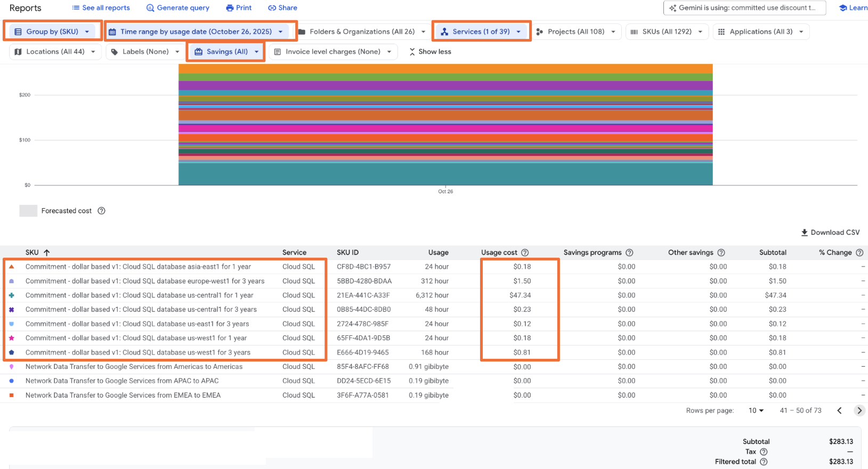Open the Group by (SKU) dropdown
The image size is (868, 469).
click(x=52, y=31)
